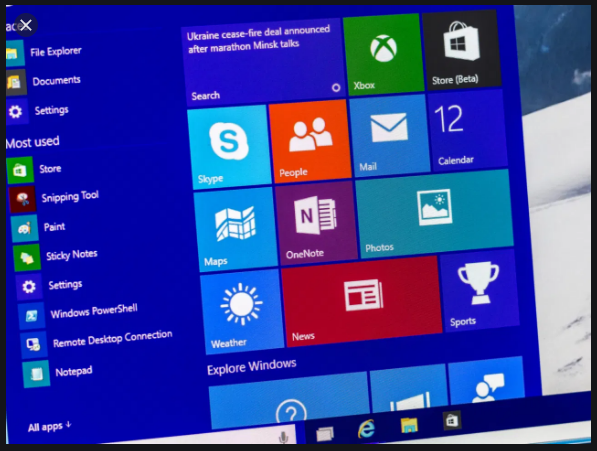597x451 pixels.
Task: Open the red News tile
Action: click(362, 301)
